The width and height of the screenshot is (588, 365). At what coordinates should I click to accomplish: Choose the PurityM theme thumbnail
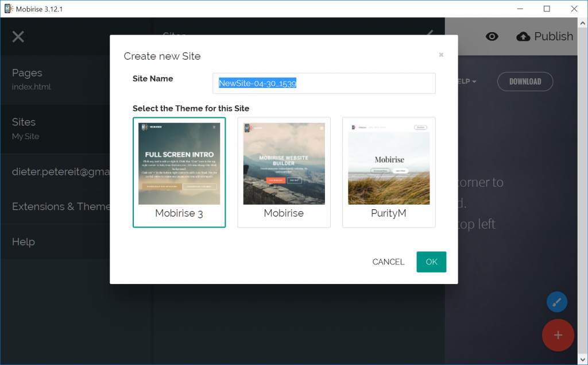click(x=389, y=172)
